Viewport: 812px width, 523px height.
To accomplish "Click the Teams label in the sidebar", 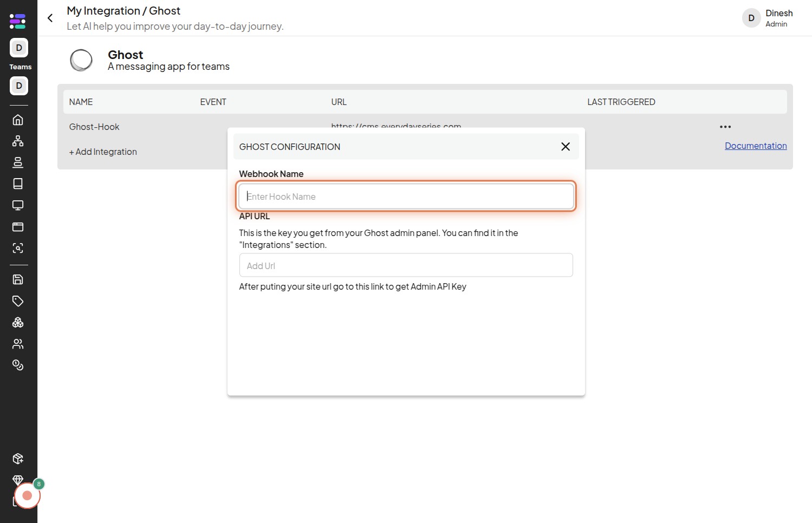I will coord(21,67).
